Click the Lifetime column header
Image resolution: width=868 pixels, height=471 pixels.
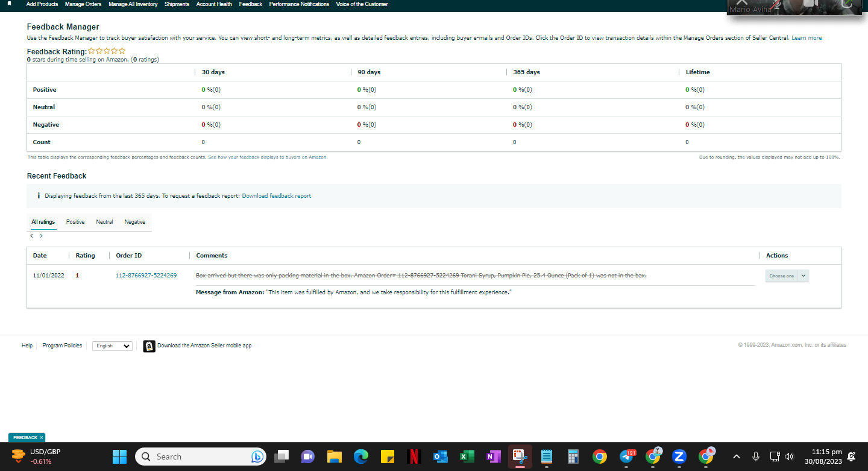pos(698,72)
